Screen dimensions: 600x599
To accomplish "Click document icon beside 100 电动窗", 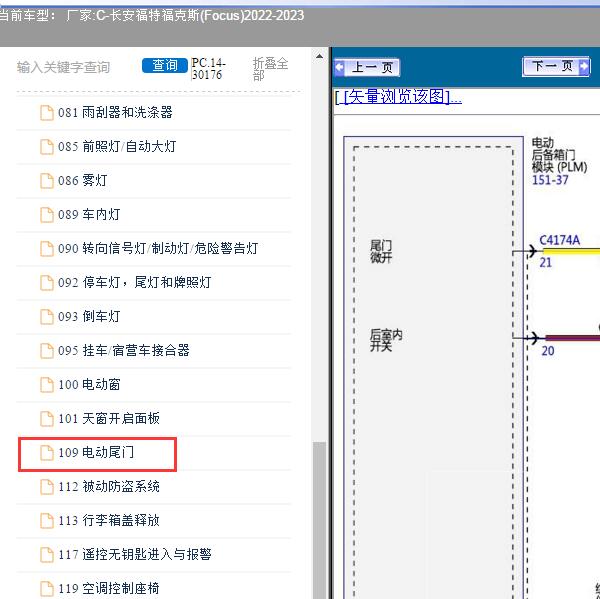I will pyautogui.click(x=47, y=385).
